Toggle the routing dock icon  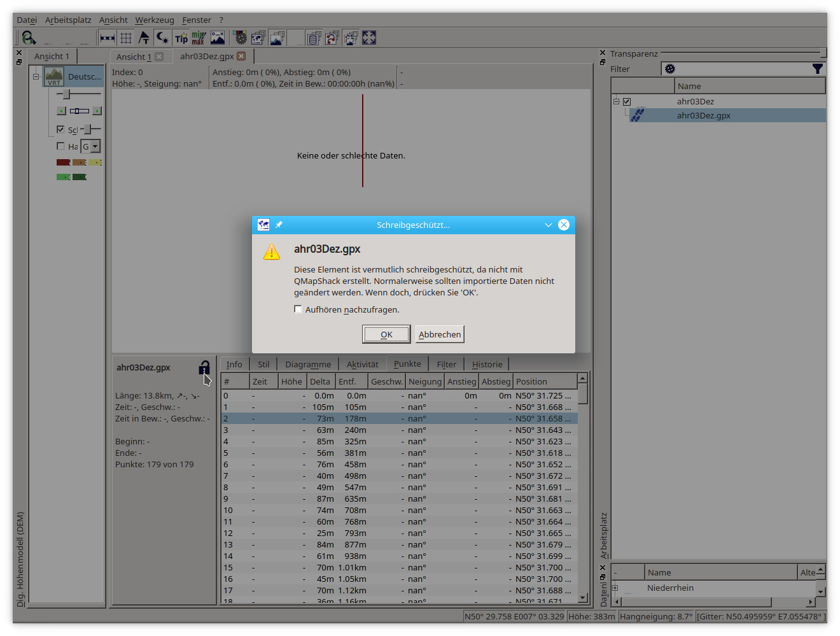(x=332, y=38)
